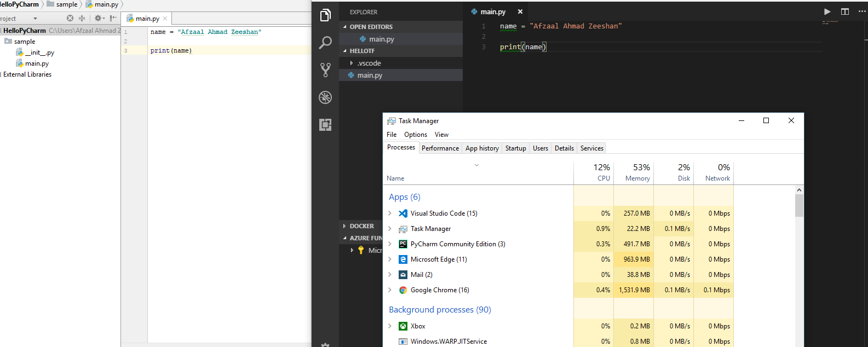
Task: Sort processes by Network column
Action: (714, 172)
